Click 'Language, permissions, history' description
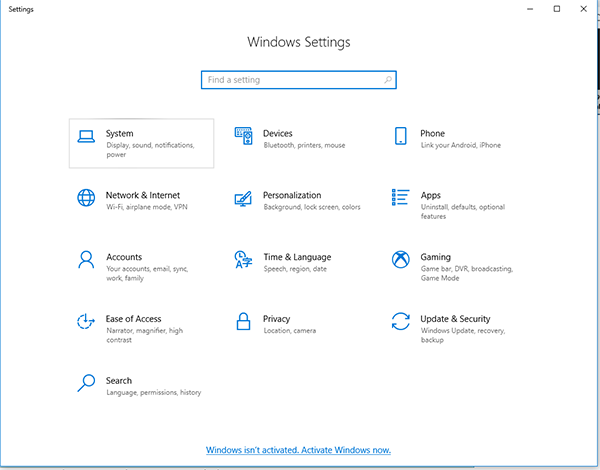 point(153,392)
